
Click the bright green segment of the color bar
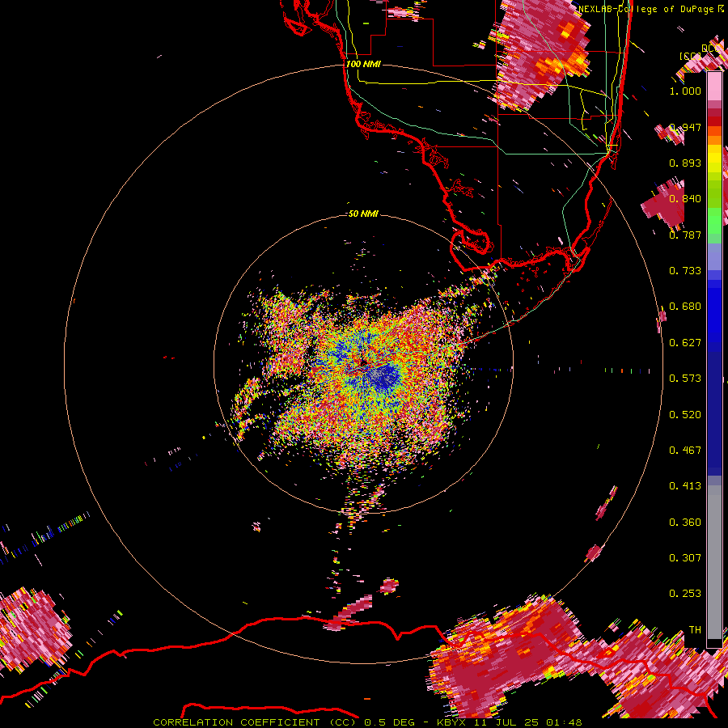click(714, 221)
